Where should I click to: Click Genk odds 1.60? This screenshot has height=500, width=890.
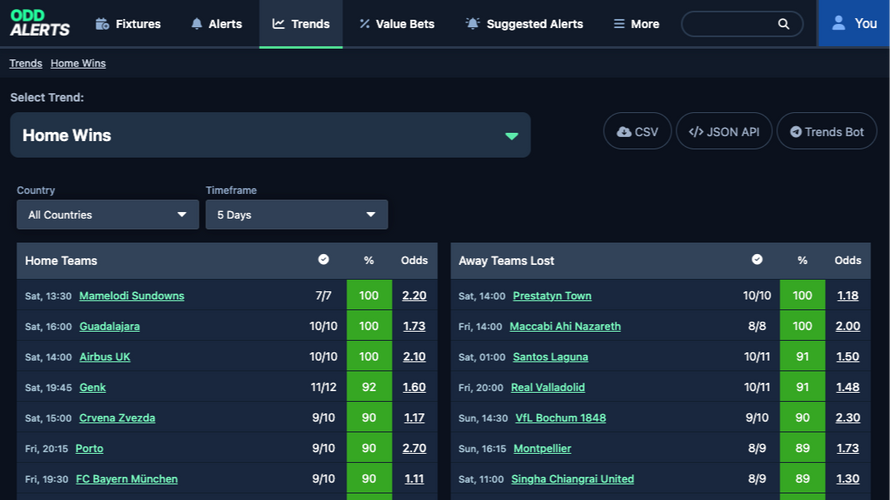coord(414,388)
